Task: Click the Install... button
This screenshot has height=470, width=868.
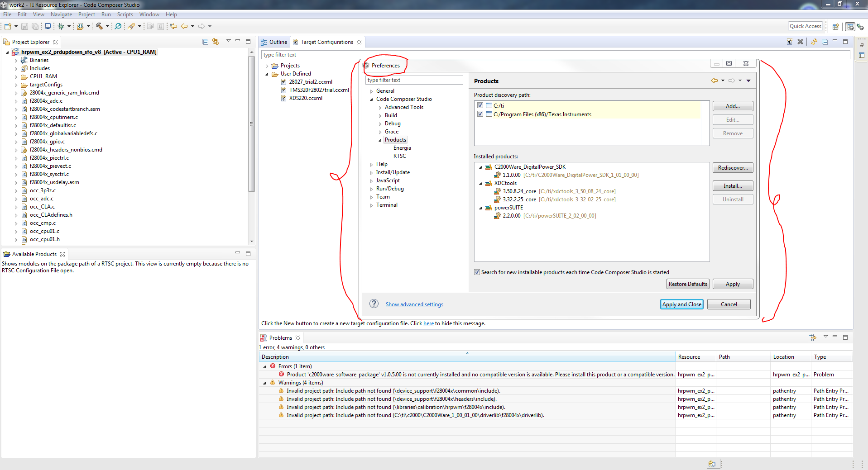Action: click(x=733, y=186)
